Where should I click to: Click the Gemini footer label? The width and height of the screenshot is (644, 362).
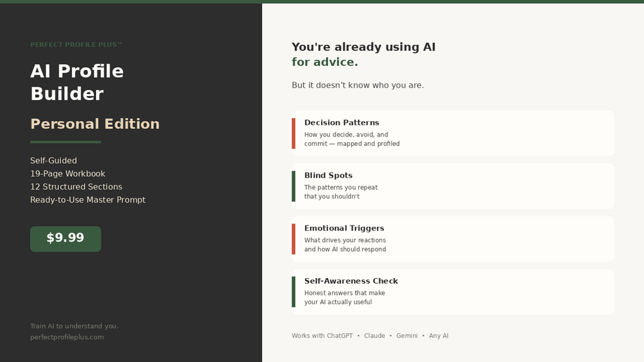[407, 336]
